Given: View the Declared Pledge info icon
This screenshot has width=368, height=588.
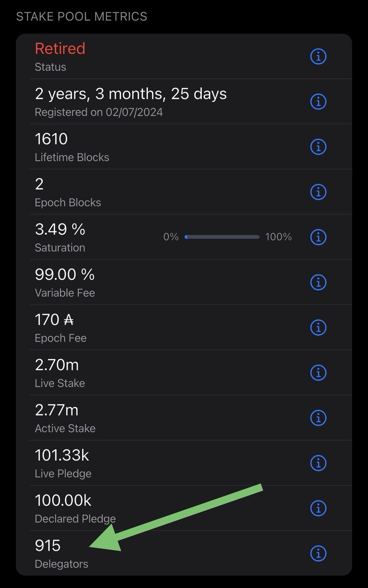Looking at the screenshot, I should 318,508.
